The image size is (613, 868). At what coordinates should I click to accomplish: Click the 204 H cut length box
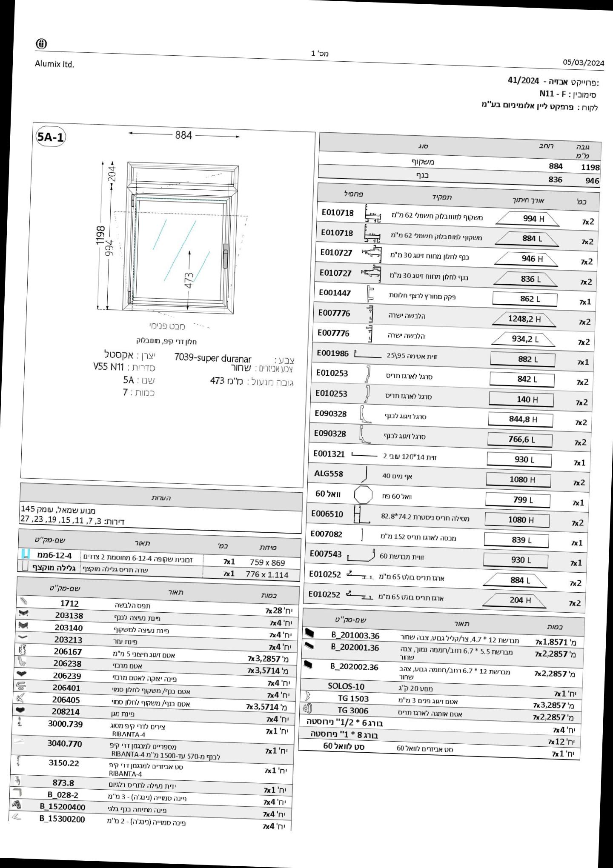(514, 600)
